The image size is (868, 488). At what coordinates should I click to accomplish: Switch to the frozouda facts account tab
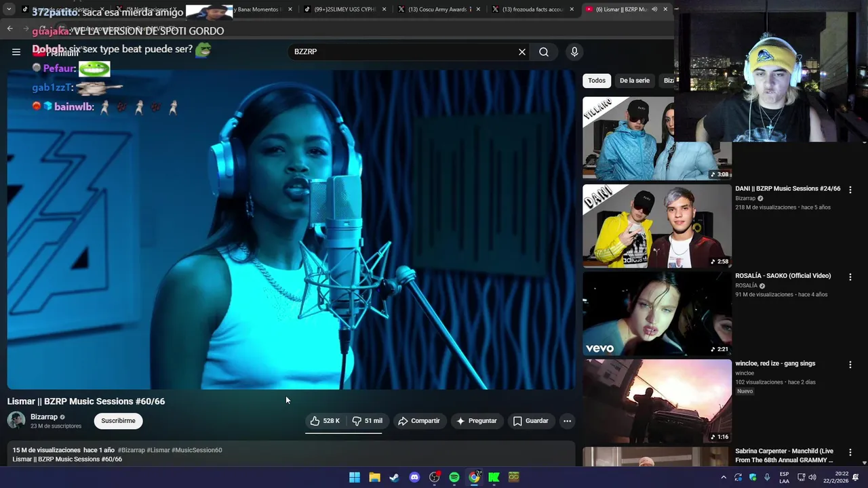pyautogui.click(x=533, y=9)
